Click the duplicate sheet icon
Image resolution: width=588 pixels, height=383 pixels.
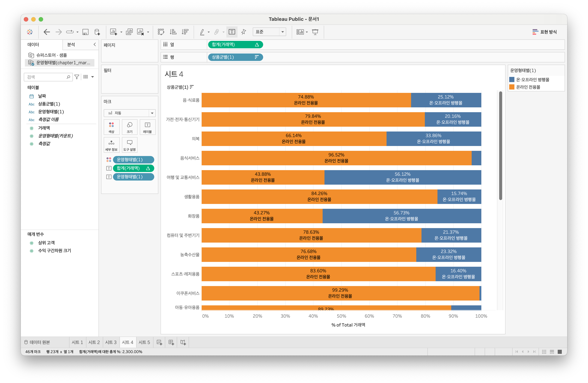pyautogui.click(x=129, y=32)
